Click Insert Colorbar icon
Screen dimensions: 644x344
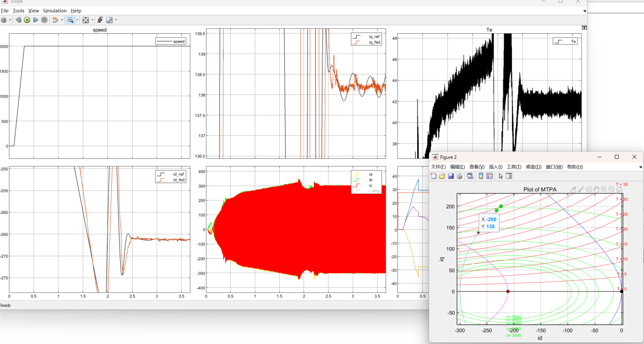pos(481,176)
